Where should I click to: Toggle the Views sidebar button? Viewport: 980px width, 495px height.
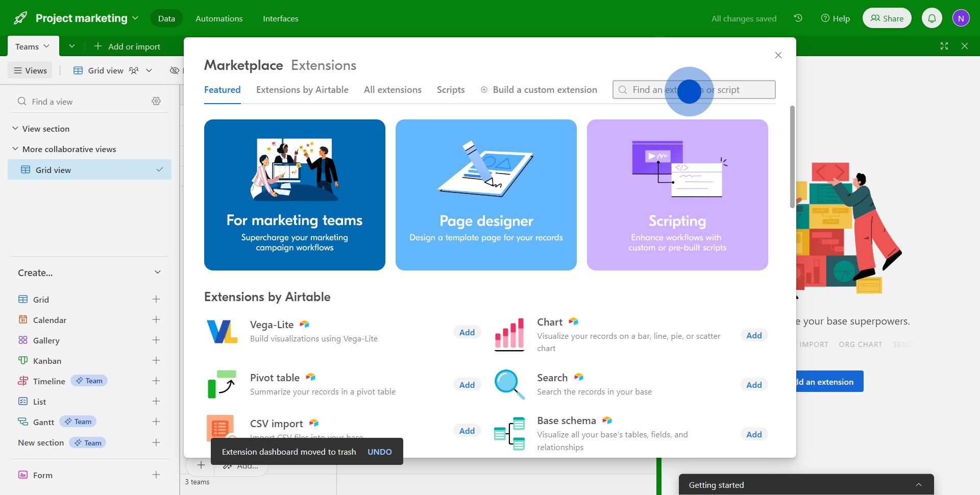(x=31, y=70)
